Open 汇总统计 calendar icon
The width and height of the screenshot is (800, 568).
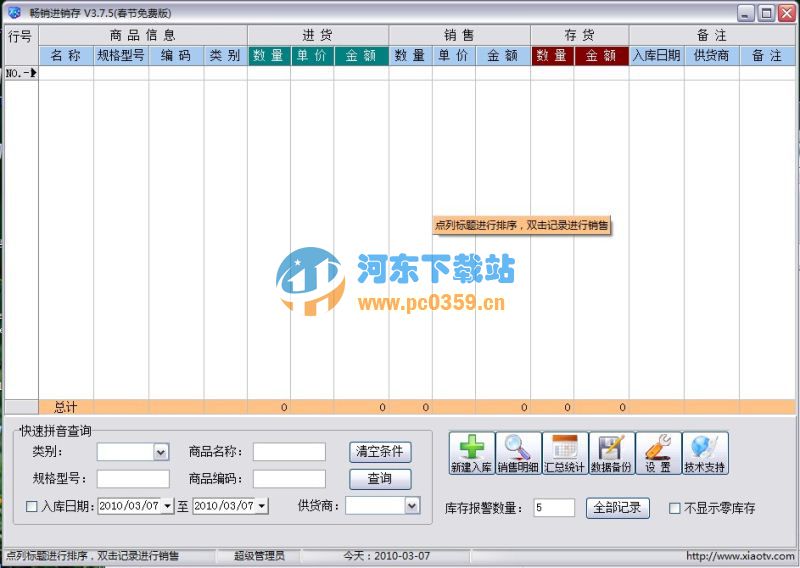tap(565, 453)
